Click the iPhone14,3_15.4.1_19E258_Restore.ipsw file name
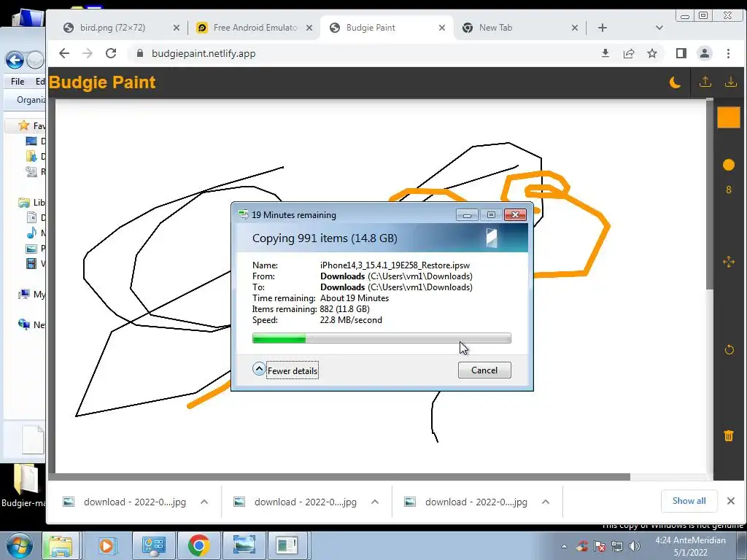Viewport: 747px width, 560px height. pos(395,265)
